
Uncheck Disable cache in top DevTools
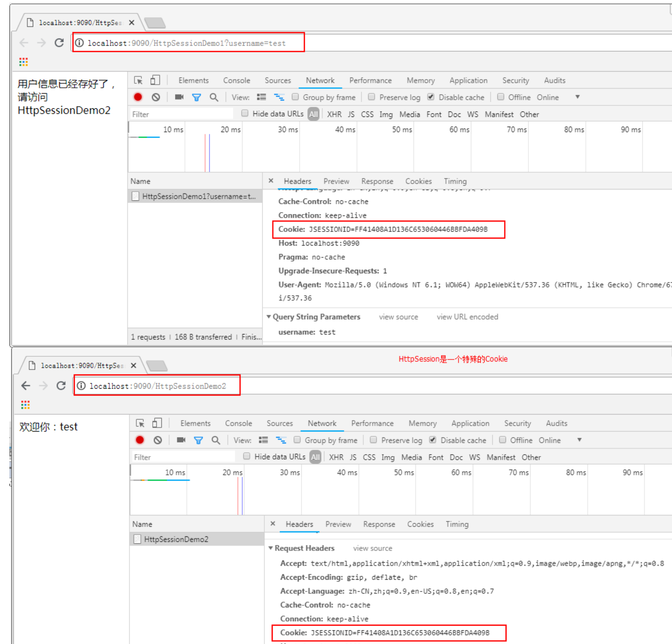[x=431, y=97]
